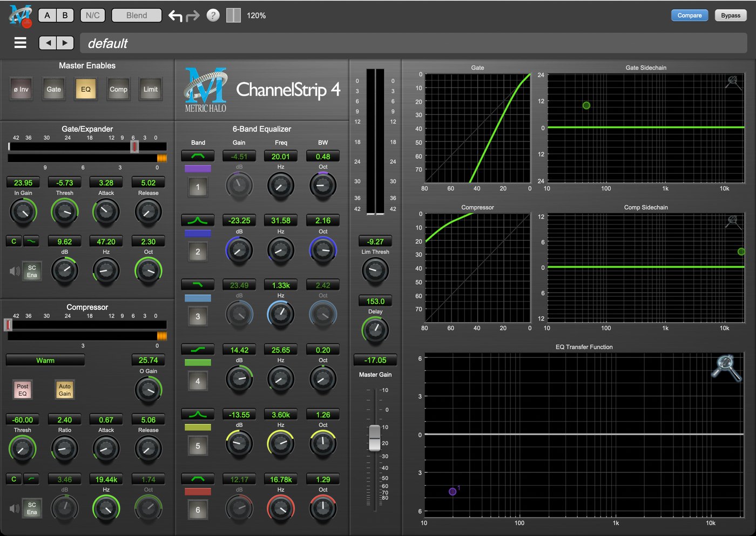Select the A state button
The width and height of the screenshot is (756, 536).
point(48,15)
